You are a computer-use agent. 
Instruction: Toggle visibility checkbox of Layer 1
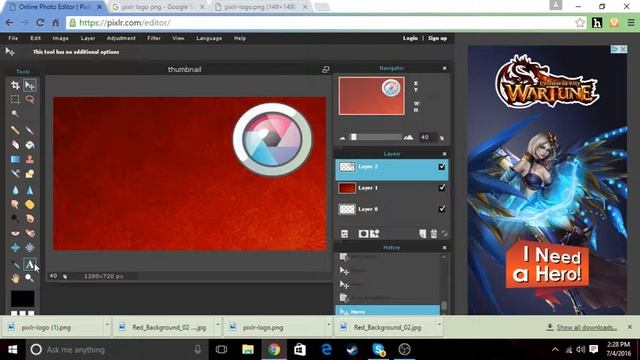(442, 188)
